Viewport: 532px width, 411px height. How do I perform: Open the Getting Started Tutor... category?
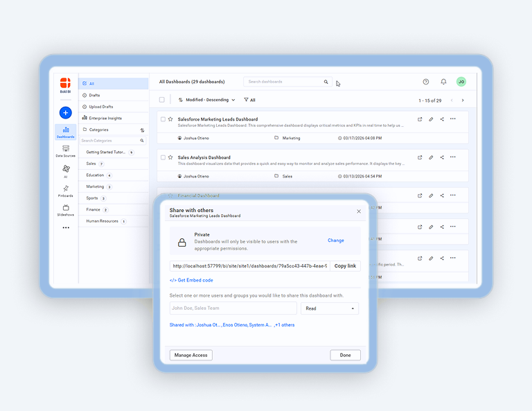click(114, 152)
